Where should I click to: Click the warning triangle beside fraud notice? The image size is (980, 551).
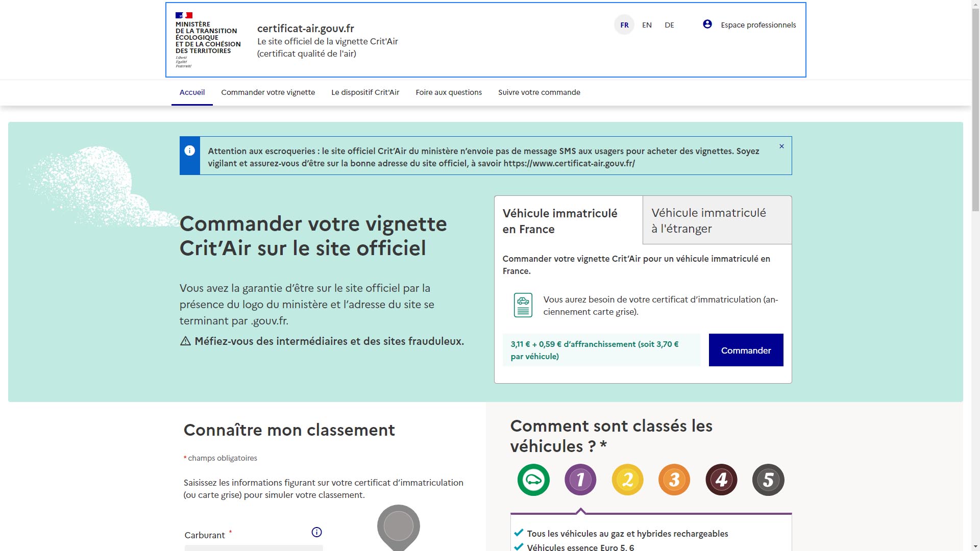185,341
